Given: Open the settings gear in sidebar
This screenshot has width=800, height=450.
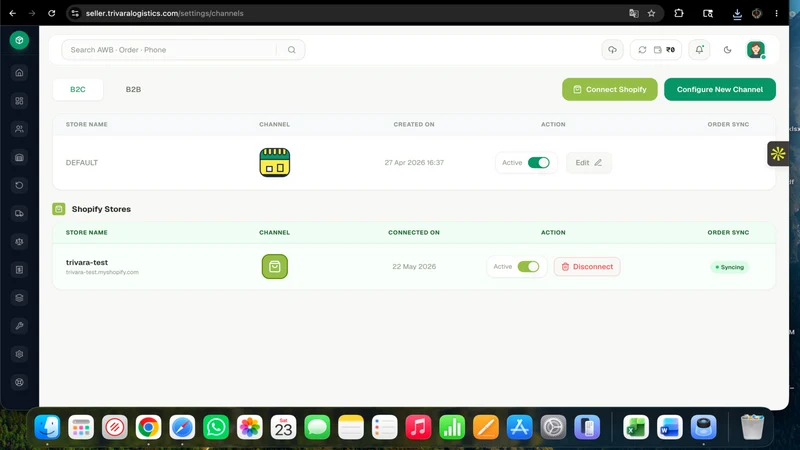Looking at the screenshot, I should [19, 354].
